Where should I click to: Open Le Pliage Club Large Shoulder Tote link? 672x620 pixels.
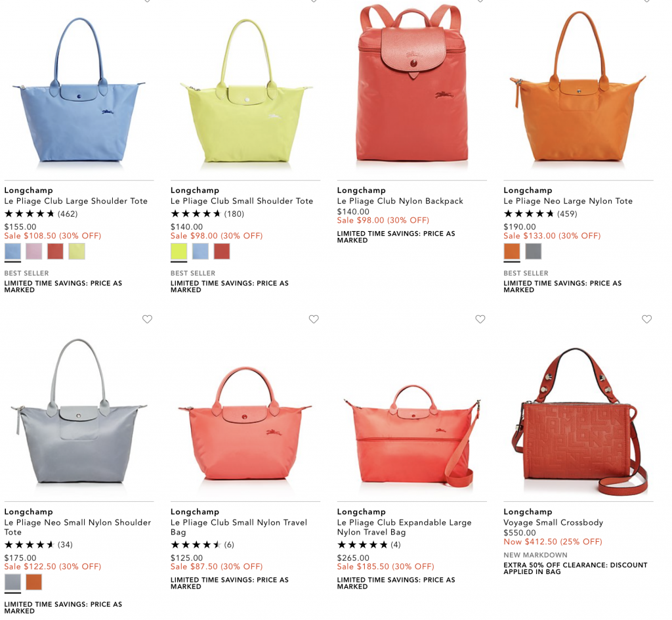coord(76,201)
